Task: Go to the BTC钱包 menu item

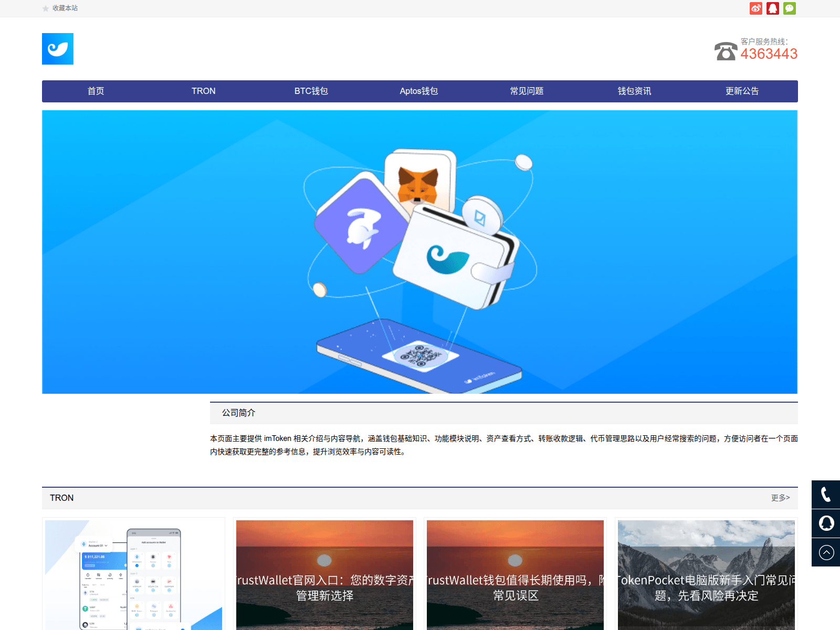Action: [x=311, y=91]
